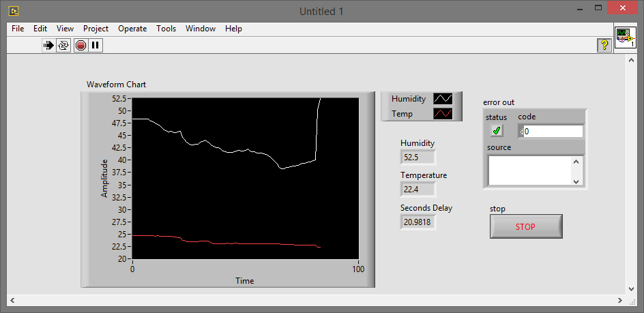The image size is (644, 313).
Task: Click the VI icon pane top right
Action: (625, 38)
